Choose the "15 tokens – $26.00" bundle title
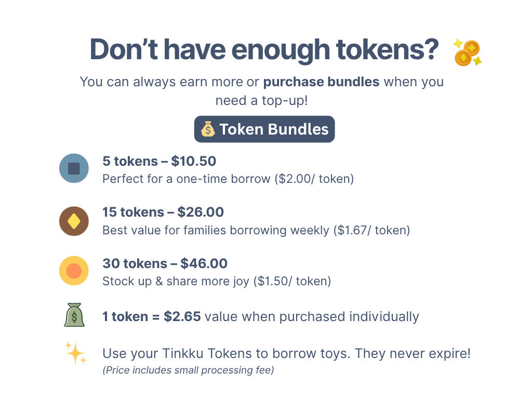 coord(163,212)
